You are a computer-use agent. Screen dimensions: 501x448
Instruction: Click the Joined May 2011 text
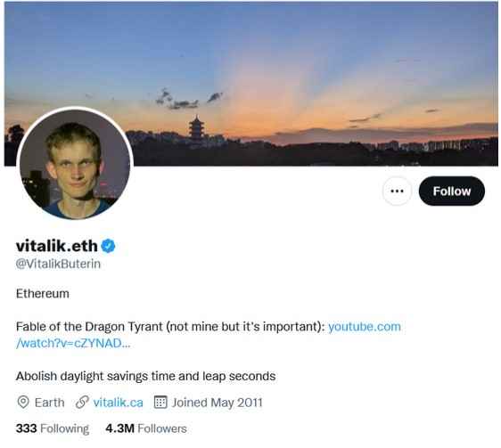[x=218, y=403]
